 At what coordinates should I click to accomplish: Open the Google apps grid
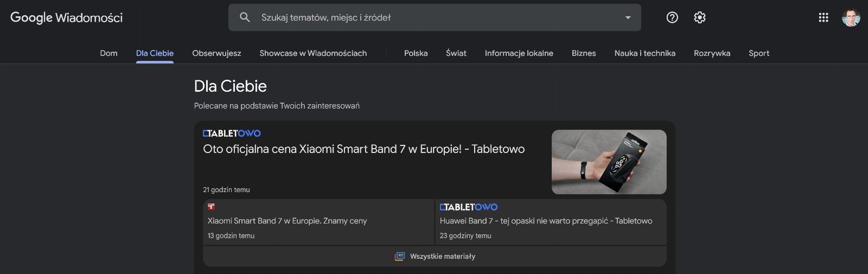pos(824,17)
